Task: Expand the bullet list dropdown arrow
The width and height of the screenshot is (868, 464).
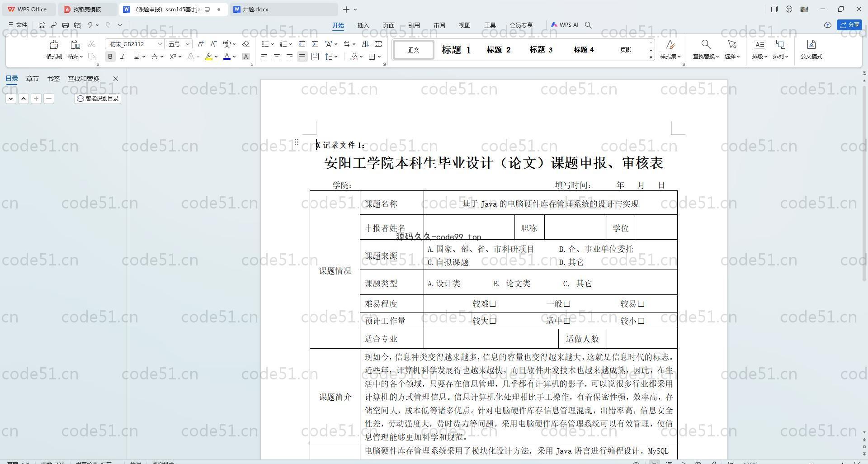Action: pos(273,44)
